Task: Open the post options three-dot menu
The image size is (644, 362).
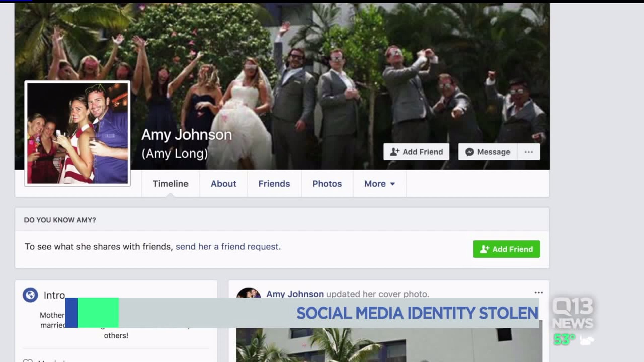Action: (538, 293)
